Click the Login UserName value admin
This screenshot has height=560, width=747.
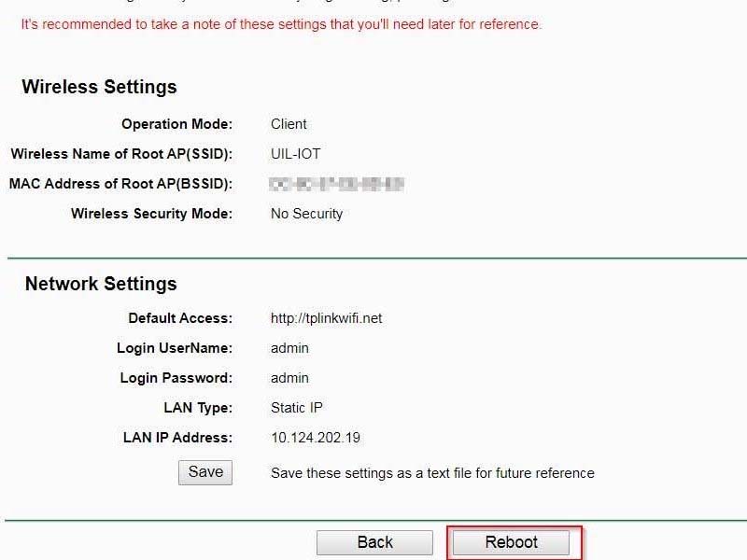pos(289,347)
